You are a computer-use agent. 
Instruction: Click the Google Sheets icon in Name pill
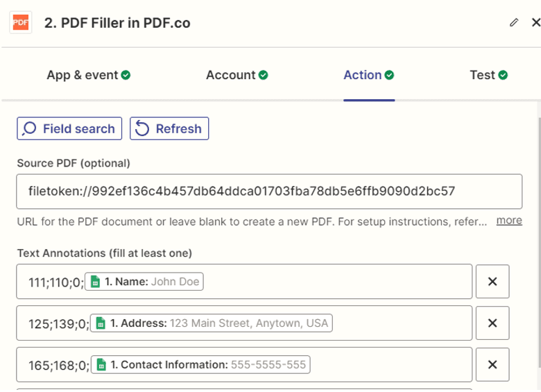point(94,282)
